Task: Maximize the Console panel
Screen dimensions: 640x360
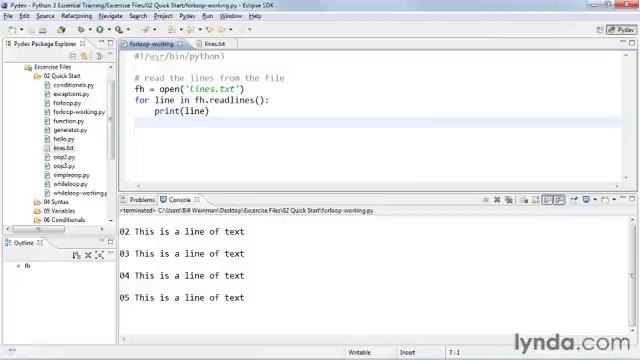Action: (632, 199)
